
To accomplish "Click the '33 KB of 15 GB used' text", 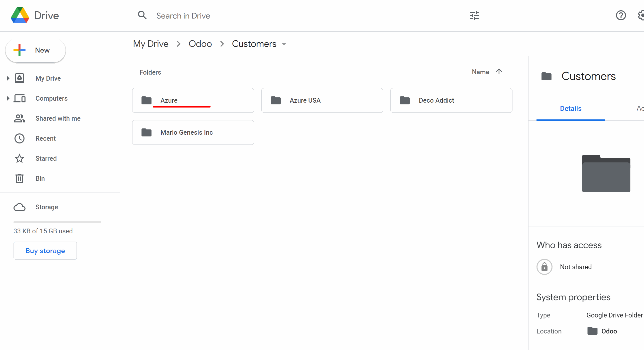I will pos(43,231).
